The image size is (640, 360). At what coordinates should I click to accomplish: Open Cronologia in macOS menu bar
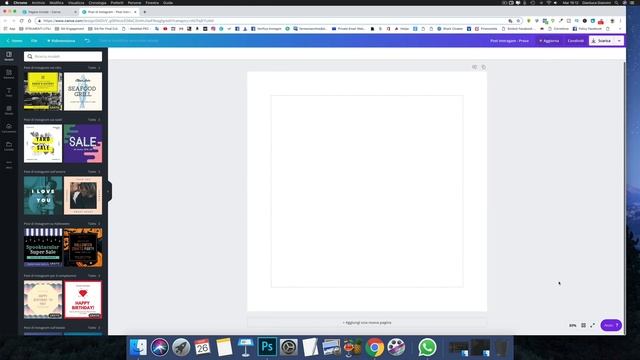pyautogui.click(x=97, y=2)
